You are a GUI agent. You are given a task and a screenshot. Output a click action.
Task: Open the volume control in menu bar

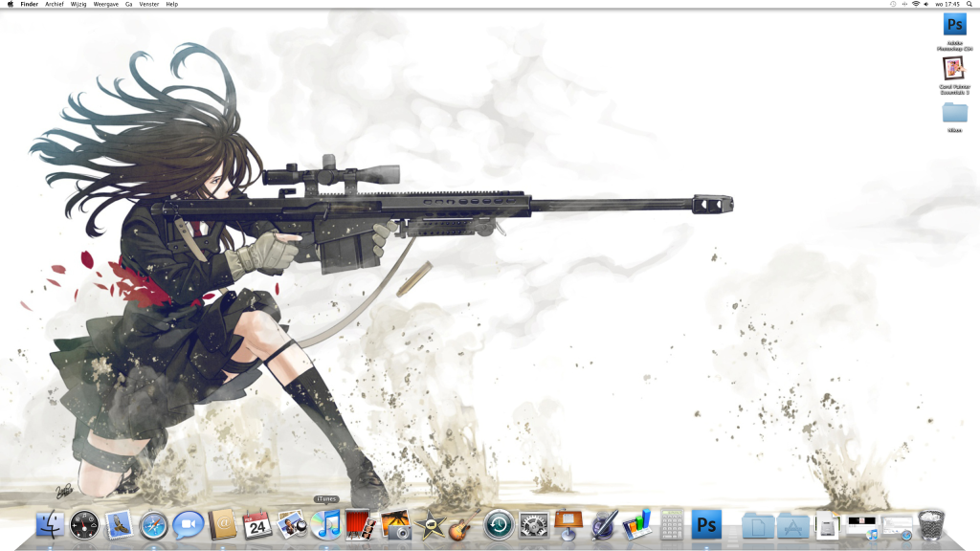pyautogui.click(x=926, y=4)
